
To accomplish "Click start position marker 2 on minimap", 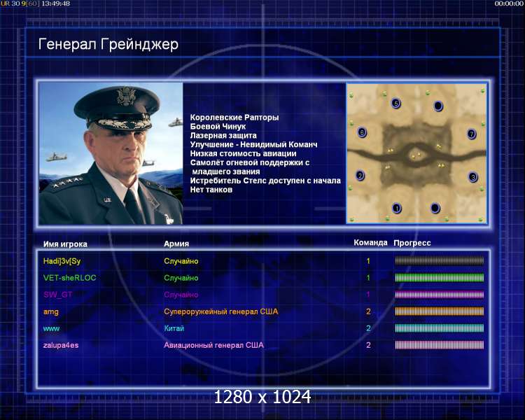I will 360,176.
